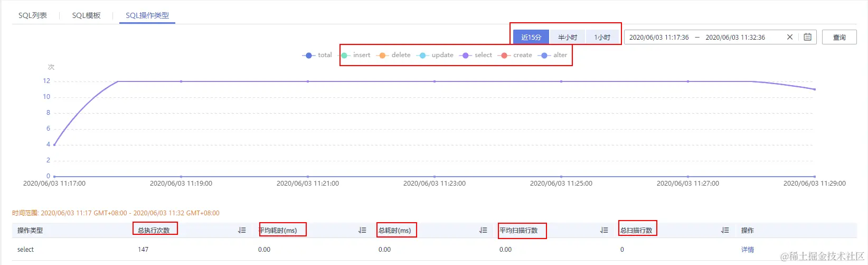868x265 pixels.
Task: Click the start time 2020/06/03 11:17:36 field
Action: pos(659,37)
